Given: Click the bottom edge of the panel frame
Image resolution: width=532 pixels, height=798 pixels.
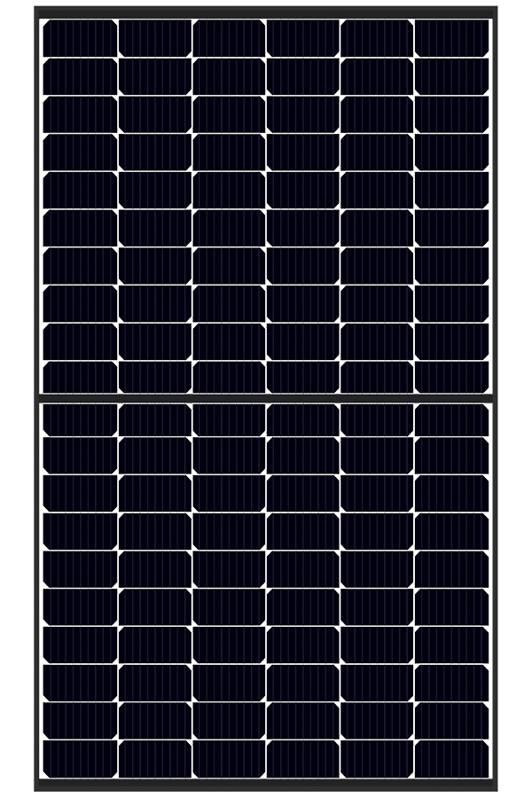Looking at the screenshot, I should tap(266, 787).
